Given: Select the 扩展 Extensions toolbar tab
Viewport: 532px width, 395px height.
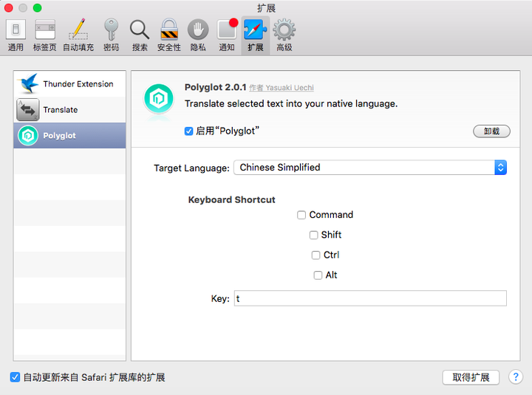Looking at the screenshot, I should 256,35.
